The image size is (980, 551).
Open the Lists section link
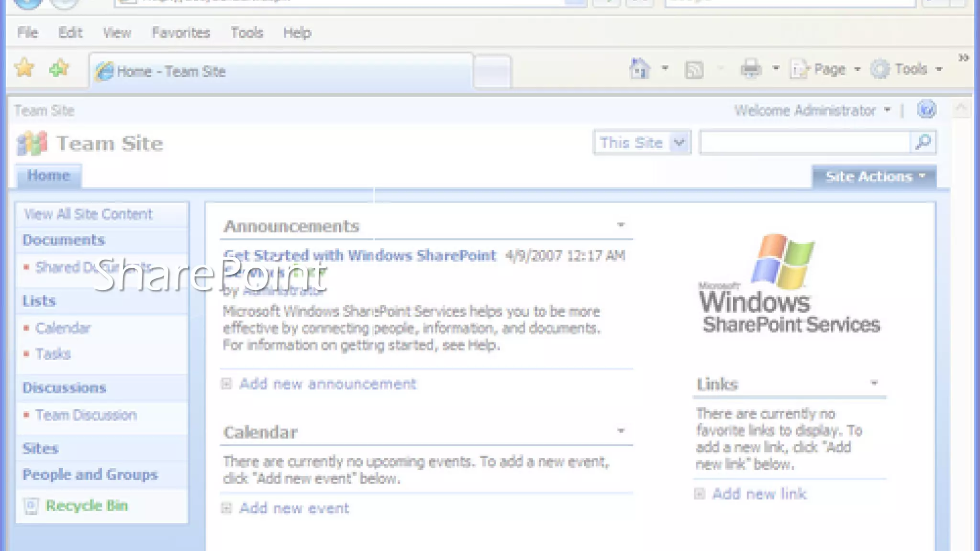(39, 301)
